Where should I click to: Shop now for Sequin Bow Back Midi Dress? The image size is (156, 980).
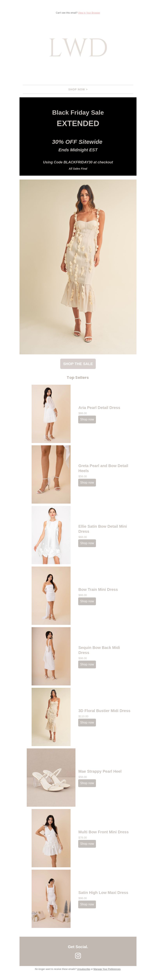click(87, 664)
